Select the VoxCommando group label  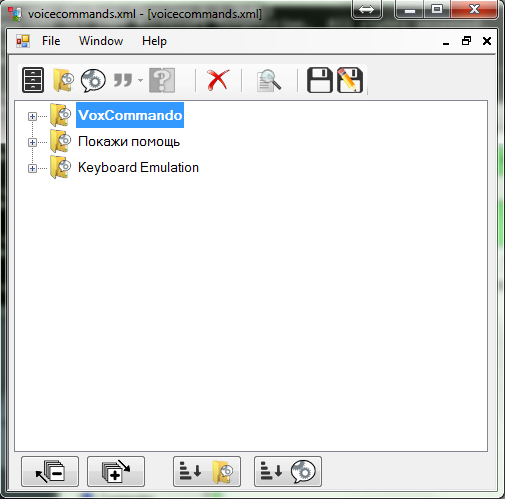[x=130, y=115]
